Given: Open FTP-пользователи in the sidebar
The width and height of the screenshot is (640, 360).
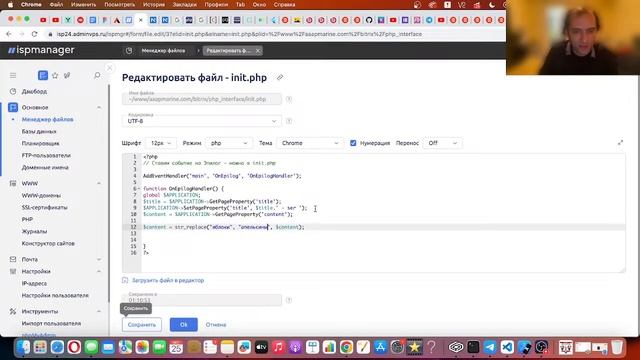Looking at the screenshot, I should pyautogui.click(x=46, y=156).
